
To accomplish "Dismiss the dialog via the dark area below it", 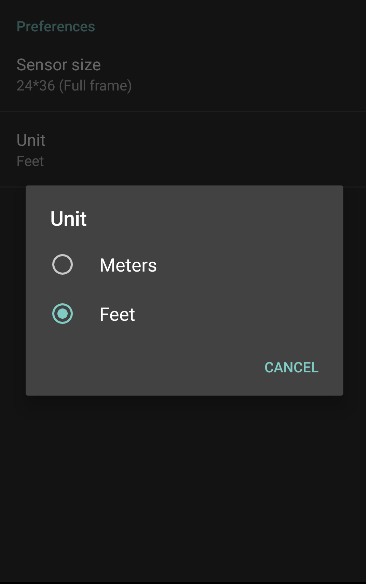I will 183,484.
